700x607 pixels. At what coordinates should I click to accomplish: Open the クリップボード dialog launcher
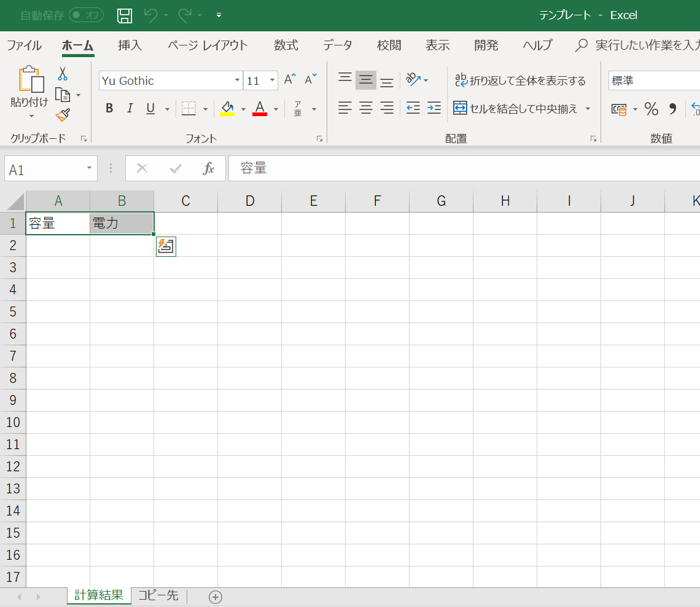click(84, 139)
